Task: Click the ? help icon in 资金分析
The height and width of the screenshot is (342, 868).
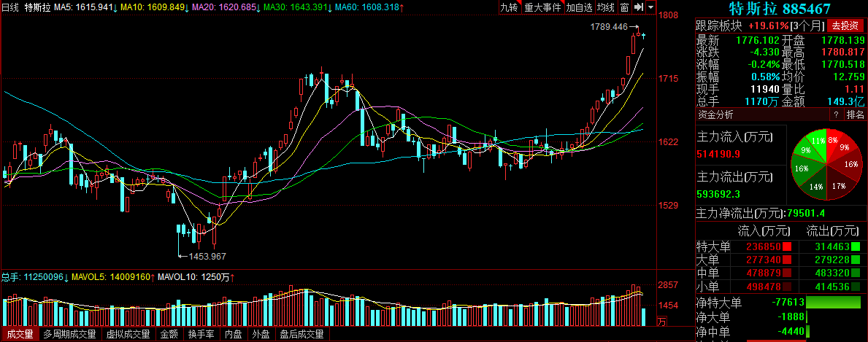Action: (836, 114)
